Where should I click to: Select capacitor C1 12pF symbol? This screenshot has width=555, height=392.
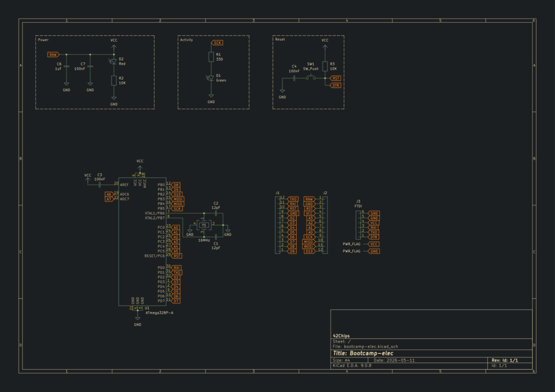216,237
